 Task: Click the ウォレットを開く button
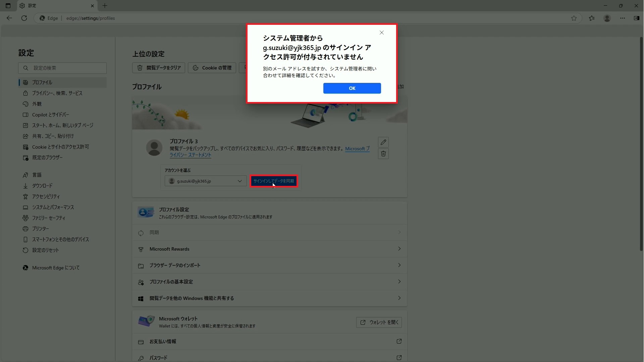tap(379, 322)
